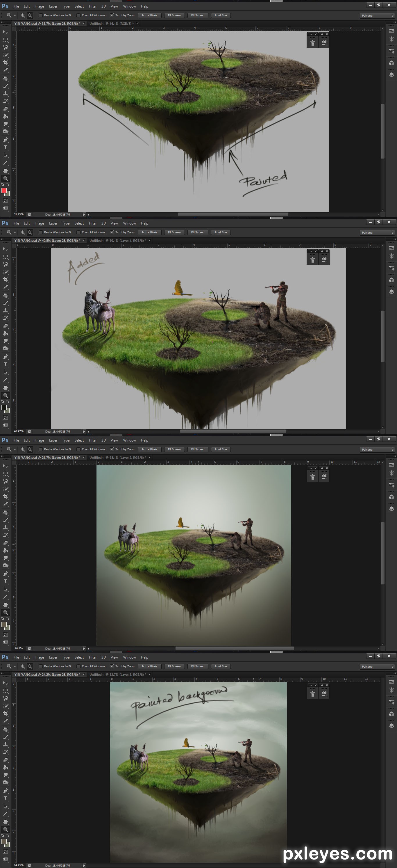This screenshot has height=868, width=397.
Task: Switch to Untitled-1 @ 60.1% tab
Action: coord(117,241)
